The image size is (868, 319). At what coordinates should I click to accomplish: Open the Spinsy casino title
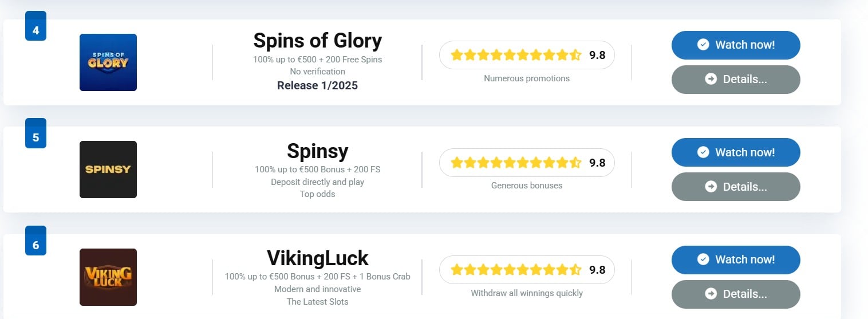317,151
